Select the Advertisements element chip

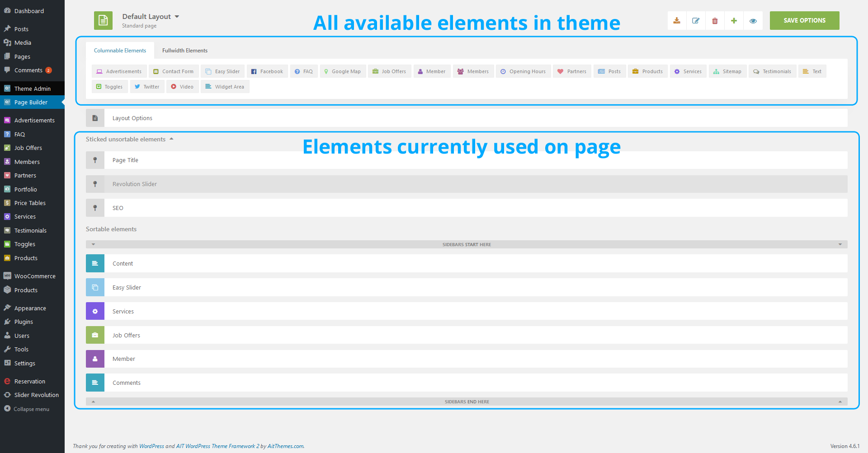click(x=119, y=71)
